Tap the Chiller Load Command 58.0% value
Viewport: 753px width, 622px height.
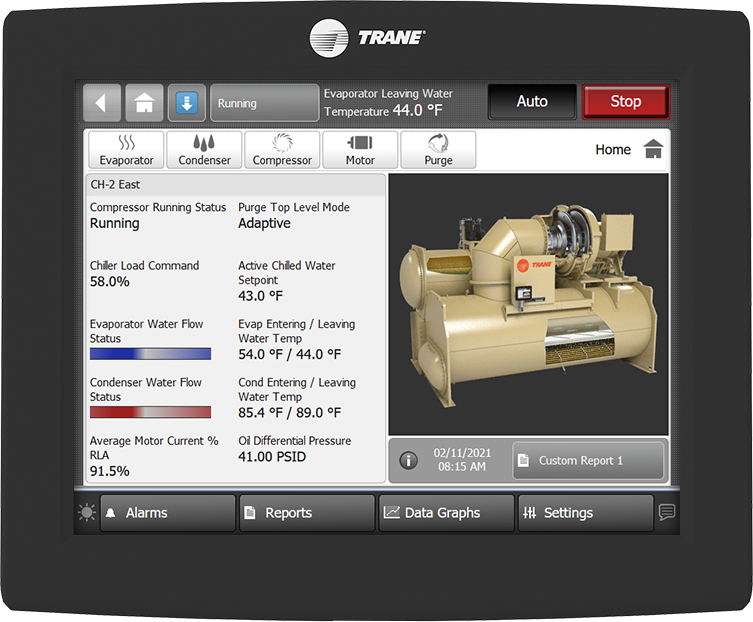click(x=109, y=282)
